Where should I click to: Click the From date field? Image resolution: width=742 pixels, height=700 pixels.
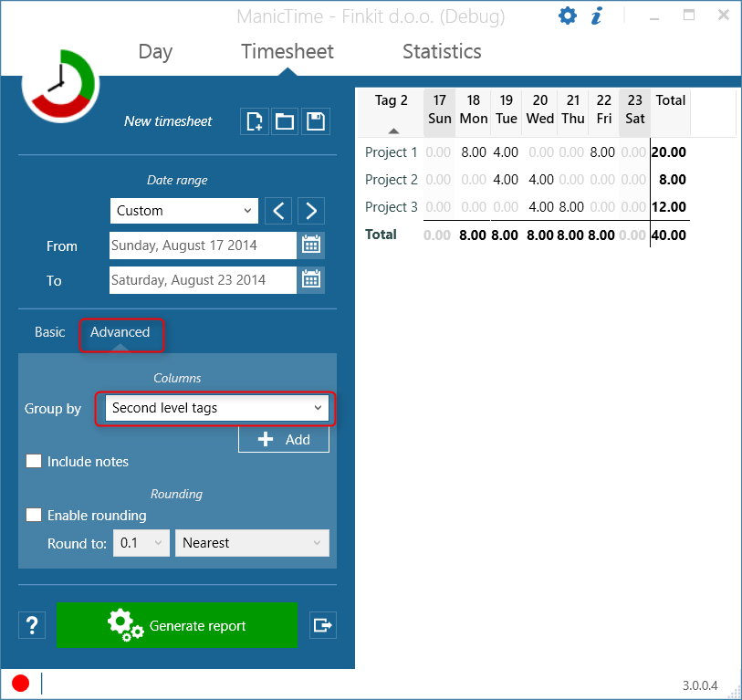tap(203, 246)
